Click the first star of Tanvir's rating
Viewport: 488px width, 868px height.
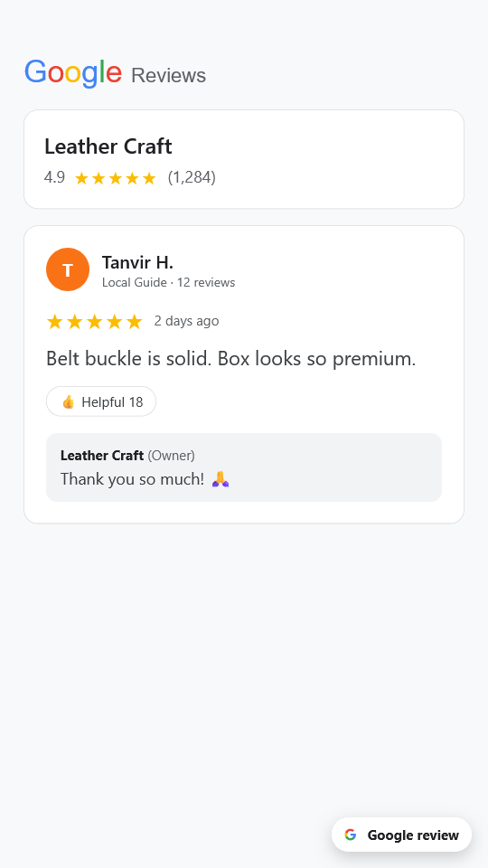[54, 322]
